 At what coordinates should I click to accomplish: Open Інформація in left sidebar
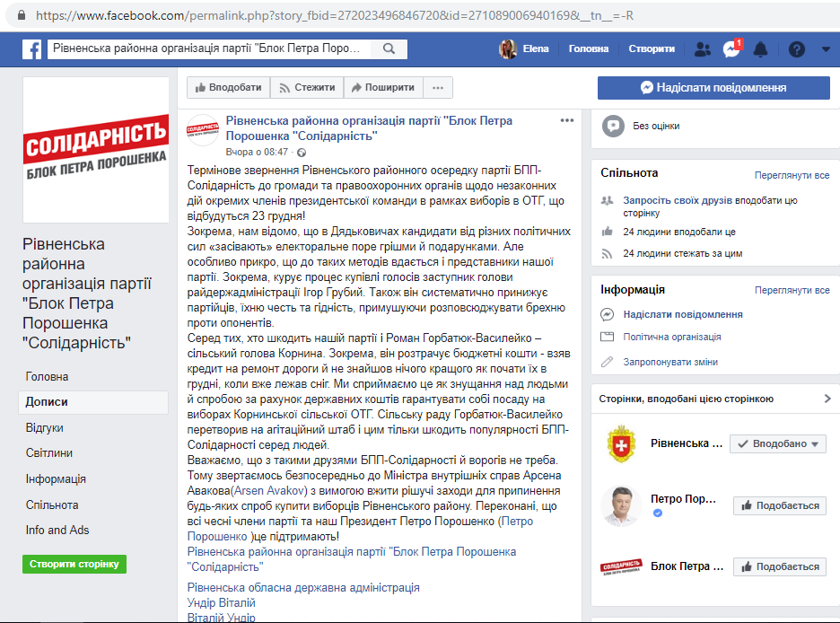(56, 478)
